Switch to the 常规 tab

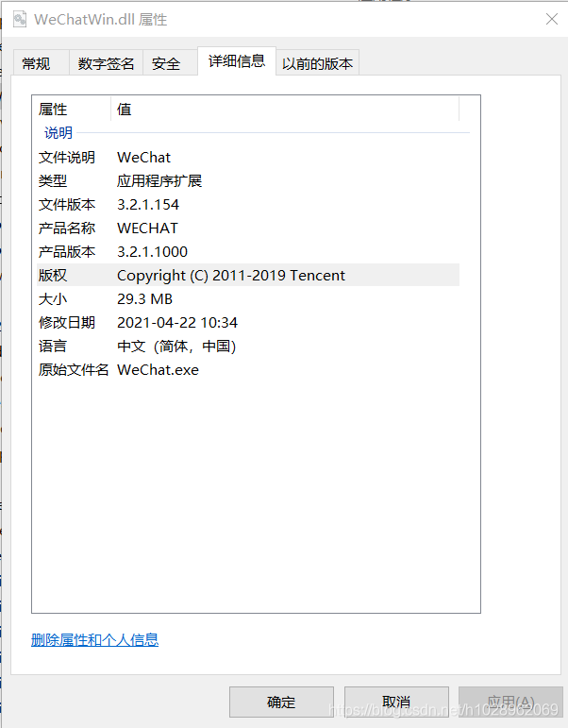click(41, 62)
